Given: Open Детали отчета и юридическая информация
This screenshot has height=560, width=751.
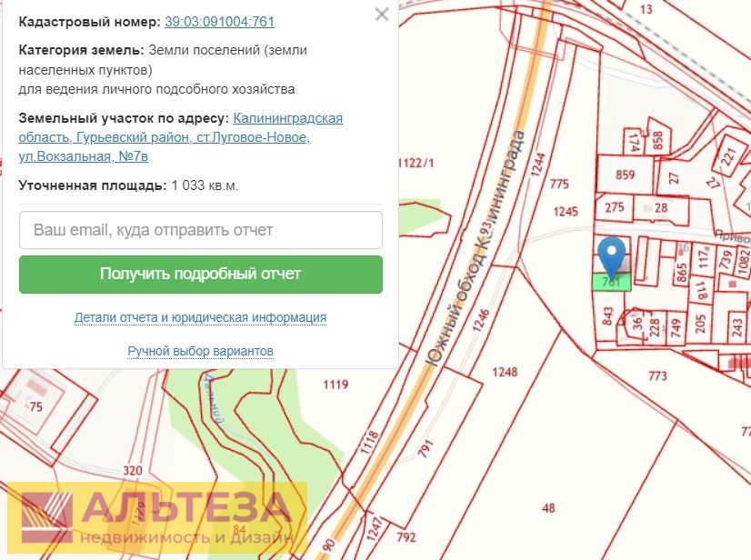Looking at the screenshot, I should tap(200, 317).
